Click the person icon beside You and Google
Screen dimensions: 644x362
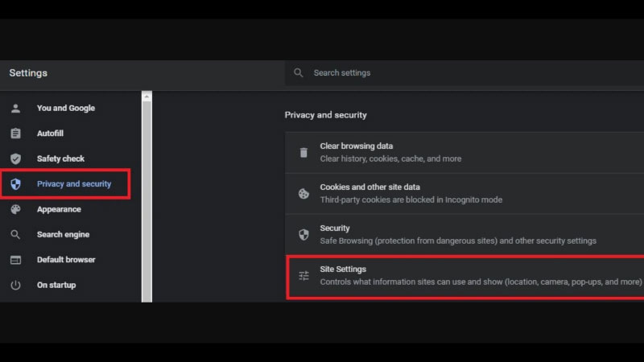click(15, 109)
